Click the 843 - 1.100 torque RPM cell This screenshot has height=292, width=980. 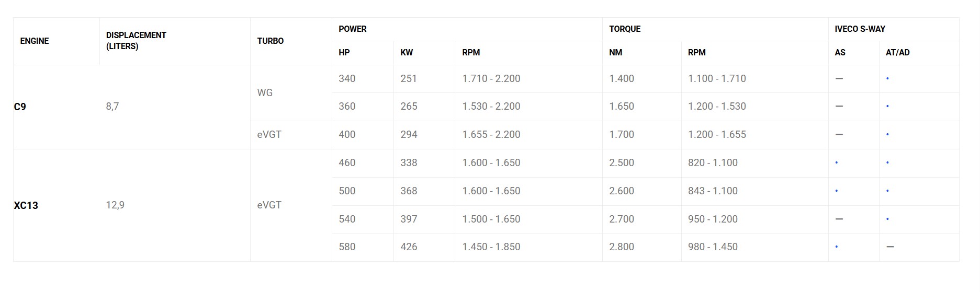[713, 191]
